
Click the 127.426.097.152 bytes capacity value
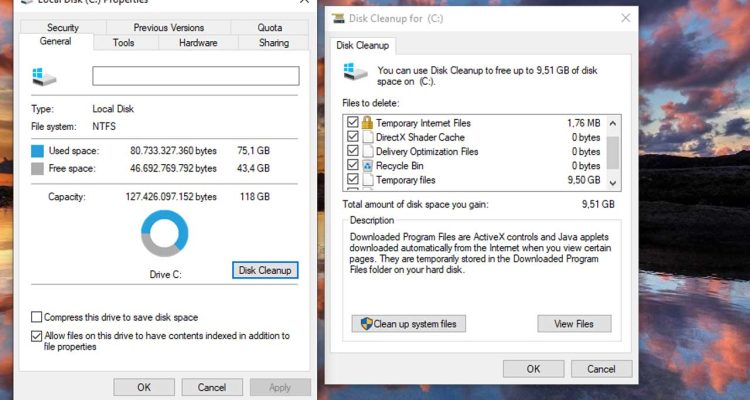coord(171,197)
